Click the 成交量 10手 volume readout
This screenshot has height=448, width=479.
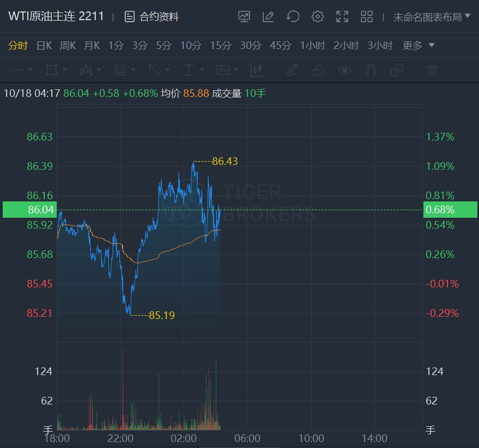pos(239,93)
